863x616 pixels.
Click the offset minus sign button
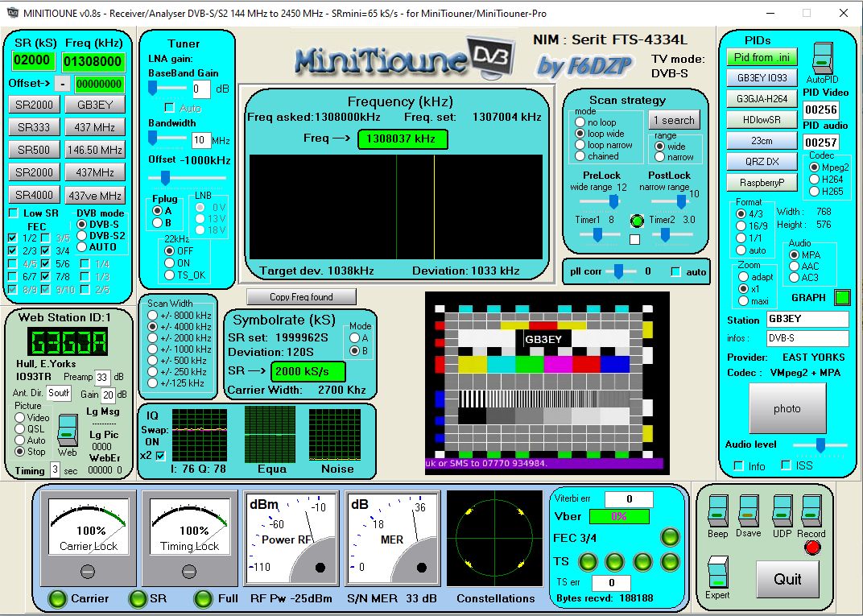click(x=62, y=84)
